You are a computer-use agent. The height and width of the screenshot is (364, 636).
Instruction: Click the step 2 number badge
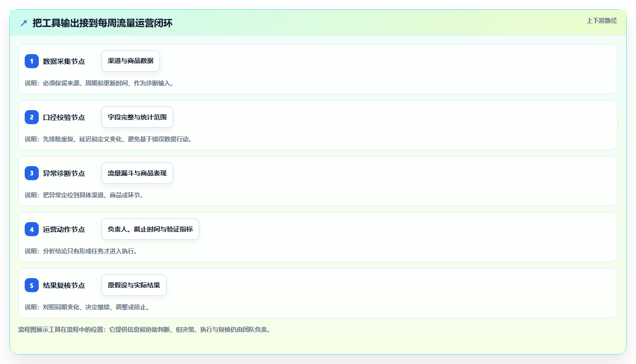pyautogui.click(x=32, y=117)
